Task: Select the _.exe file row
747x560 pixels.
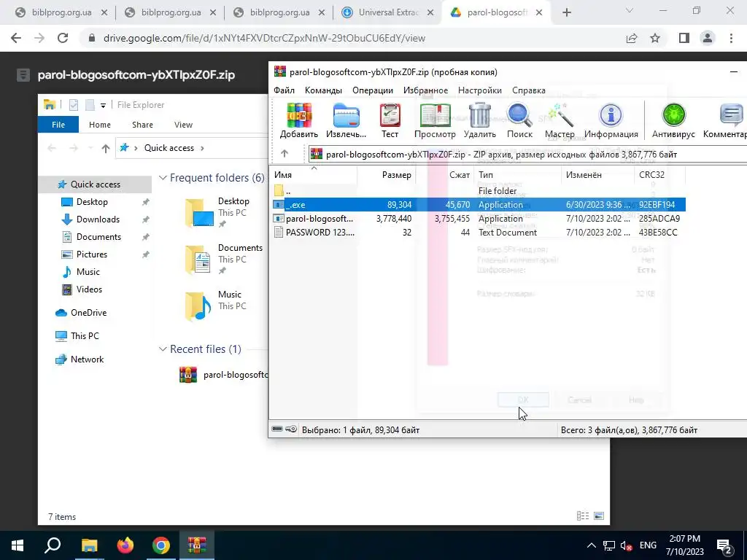Action: [x=479, y=205]
